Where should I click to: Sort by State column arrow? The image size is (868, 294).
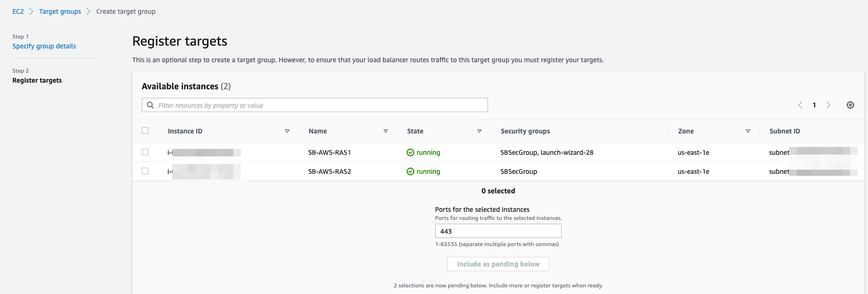[479, 131]
